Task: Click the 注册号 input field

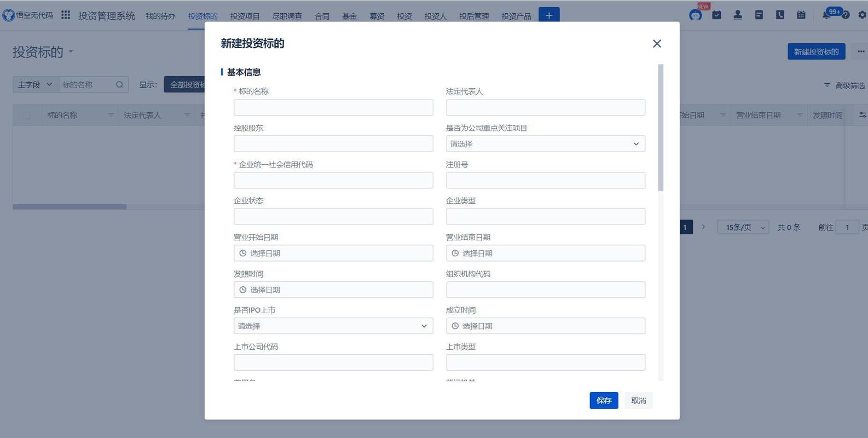Action: pyautogui.click(x=546, y=180)
